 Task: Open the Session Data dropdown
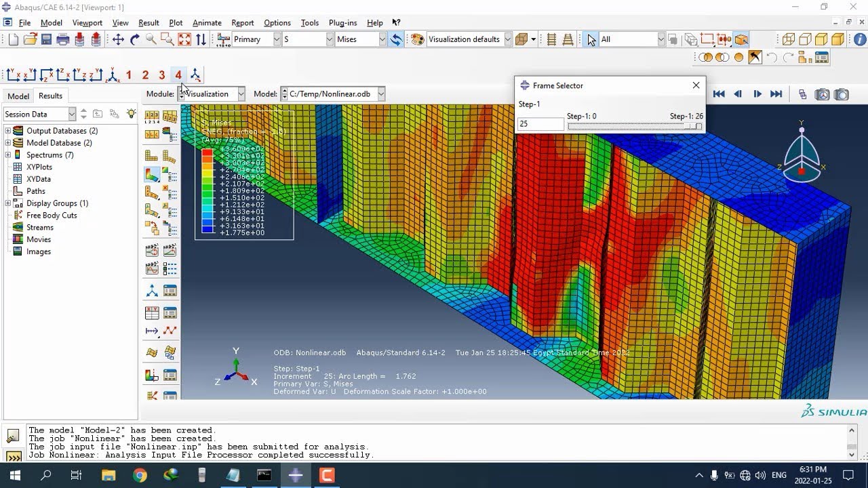pyautogui.click(x=72, y=114)
